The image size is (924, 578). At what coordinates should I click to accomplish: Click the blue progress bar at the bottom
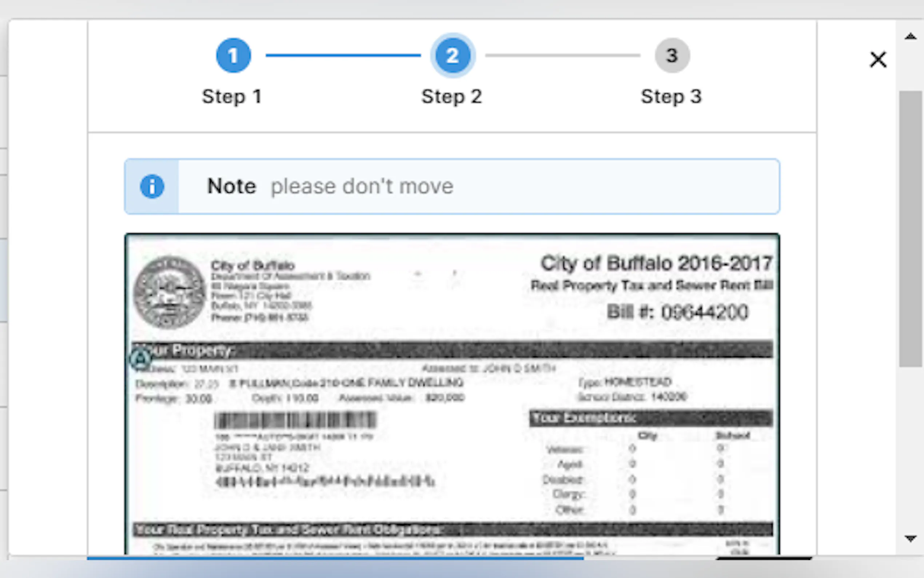pyautogui.click(x=335, y=558)
